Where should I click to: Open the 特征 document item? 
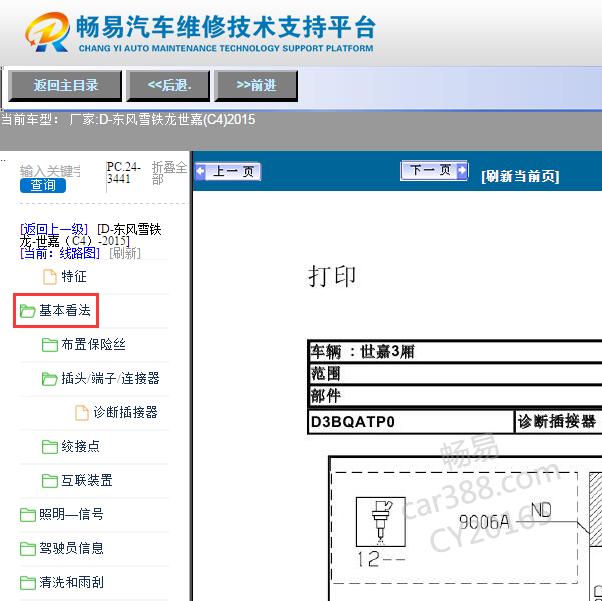click(74, 276)
